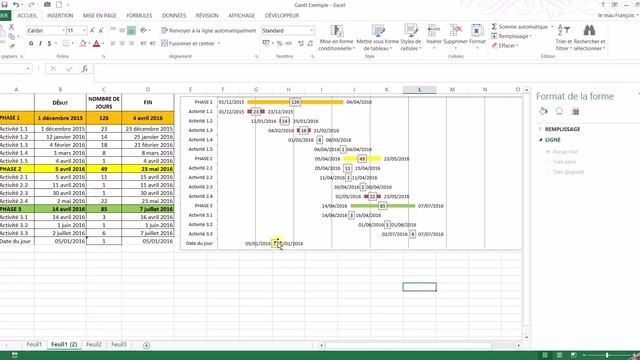Screen dimensions: 640x360
Task: Select Trait dégradé radio option
Action: pos(549,172)
